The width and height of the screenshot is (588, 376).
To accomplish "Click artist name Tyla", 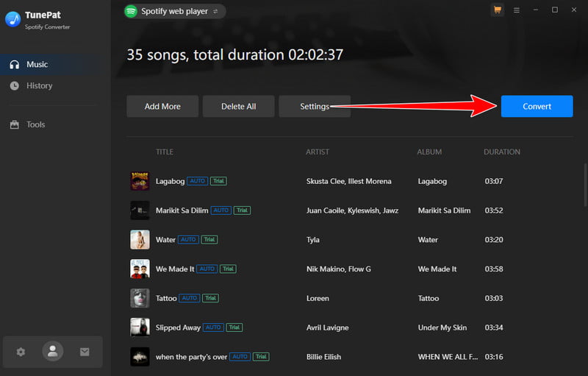I will click(313, 240).
